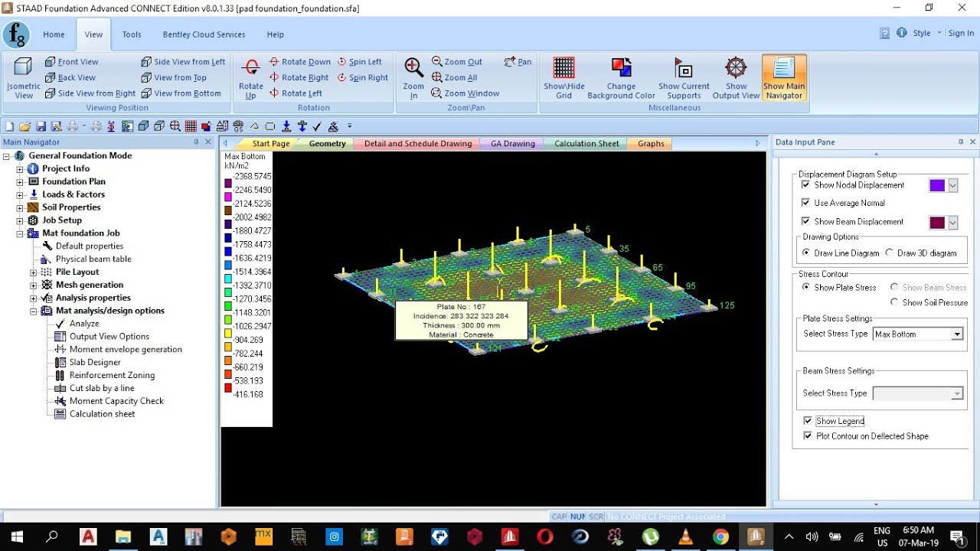The width and height of the screenshot is (980, 551).
Task: Expand the Soil Properties tree node
Action: click(20, 207)
